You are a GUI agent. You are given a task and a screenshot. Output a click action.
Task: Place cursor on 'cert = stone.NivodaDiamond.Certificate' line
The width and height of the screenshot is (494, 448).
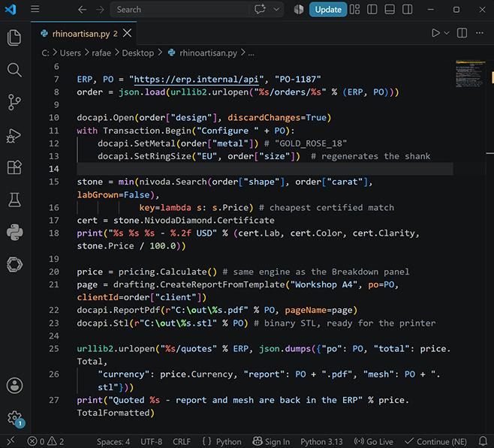coord(176,221)
